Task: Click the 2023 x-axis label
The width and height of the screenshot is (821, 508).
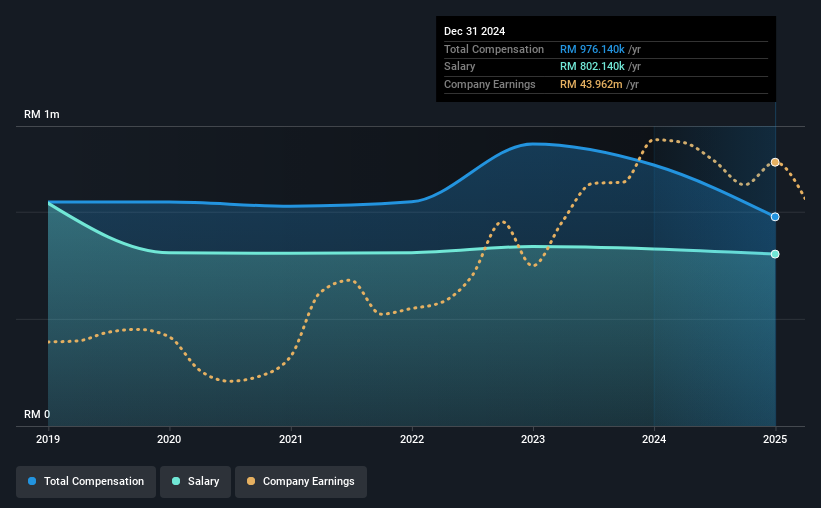Action: click(x=533, y=439)
